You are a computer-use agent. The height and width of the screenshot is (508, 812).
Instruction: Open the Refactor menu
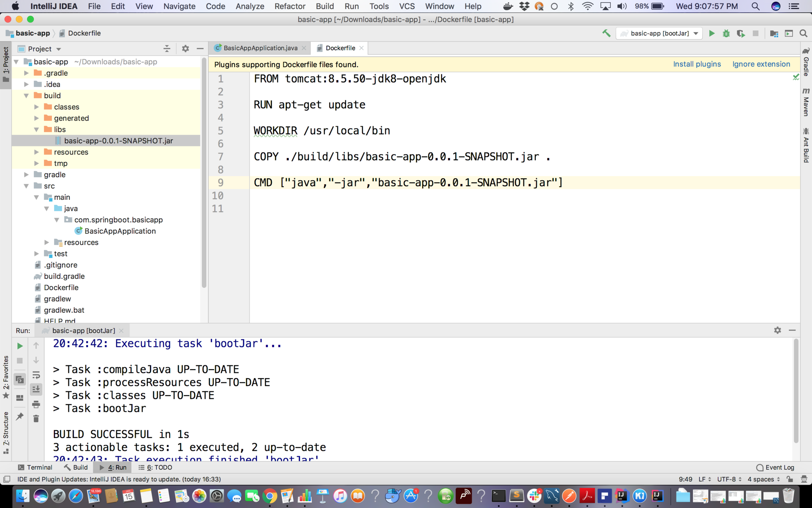click(289, 6)
